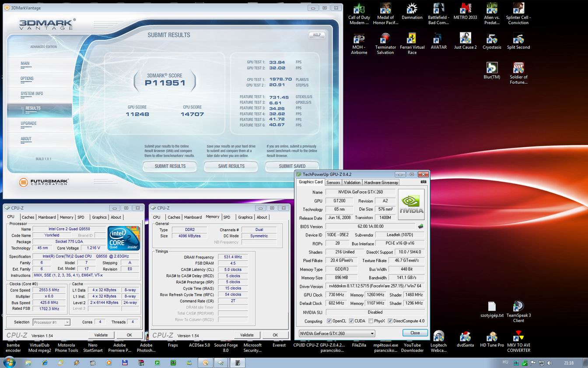Open Ferrari Virtual Race icon
Viewport: 588px width, 368px height.
(412, 43)
